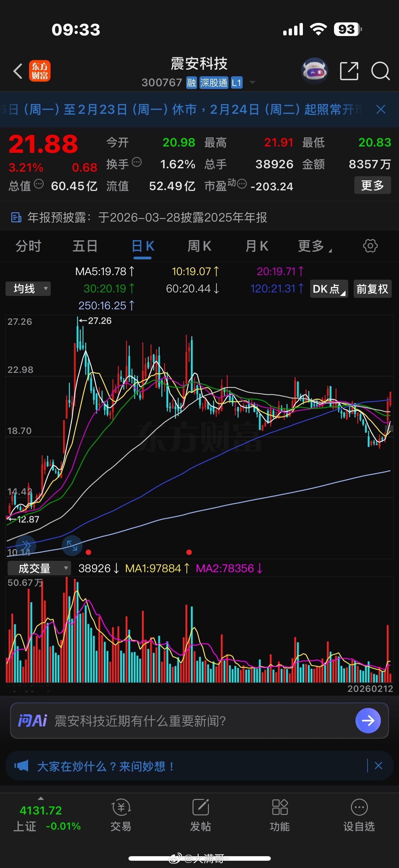Image resolution: width=399 pixels, height=868 pixels.
Task: Close the holiday notice banner
Action: pyautogui.click(x=381, y=109)
